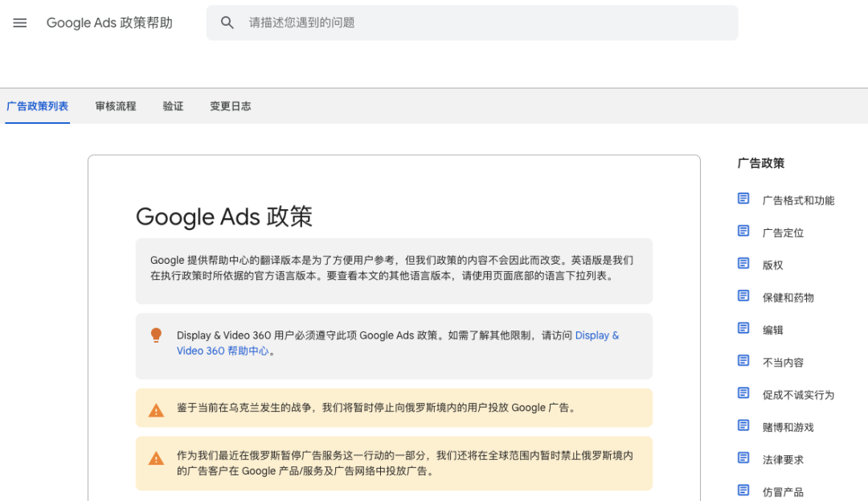Select the 广告政策列表 tab
Screen dimensions: 868x501
tap(37, 106)
